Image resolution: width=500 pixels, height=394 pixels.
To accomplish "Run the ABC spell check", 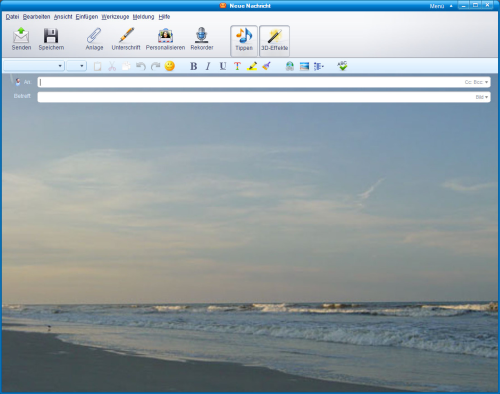I will (342, 66).
